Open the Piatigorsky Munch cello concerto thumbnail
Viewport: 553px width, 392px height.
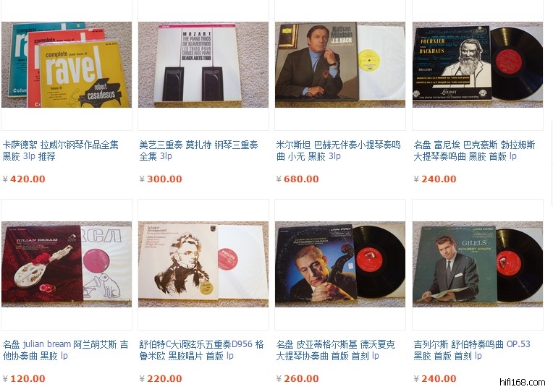click(340, 264)
